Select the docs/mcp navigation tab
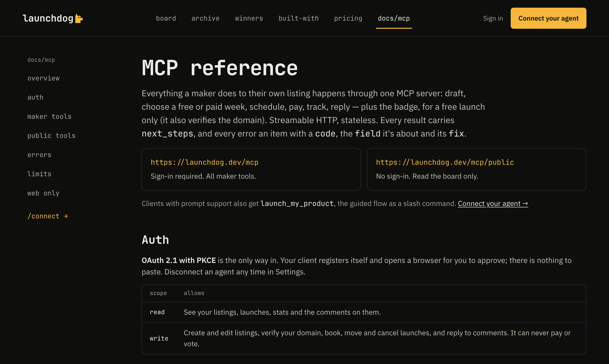609x364 pixels. (x=394, y=18)
